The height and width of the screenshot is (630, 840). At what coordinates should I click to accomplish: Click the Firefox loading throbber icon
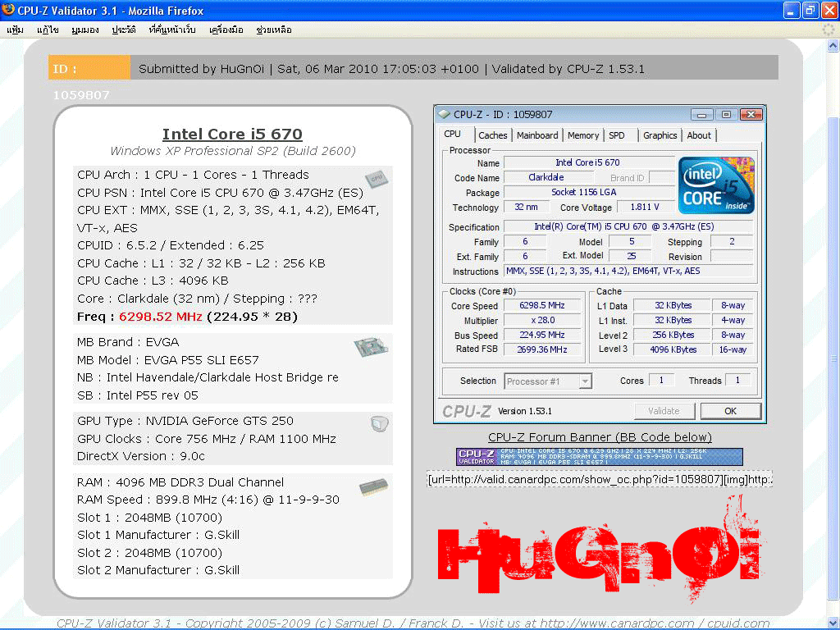(829, 30)
